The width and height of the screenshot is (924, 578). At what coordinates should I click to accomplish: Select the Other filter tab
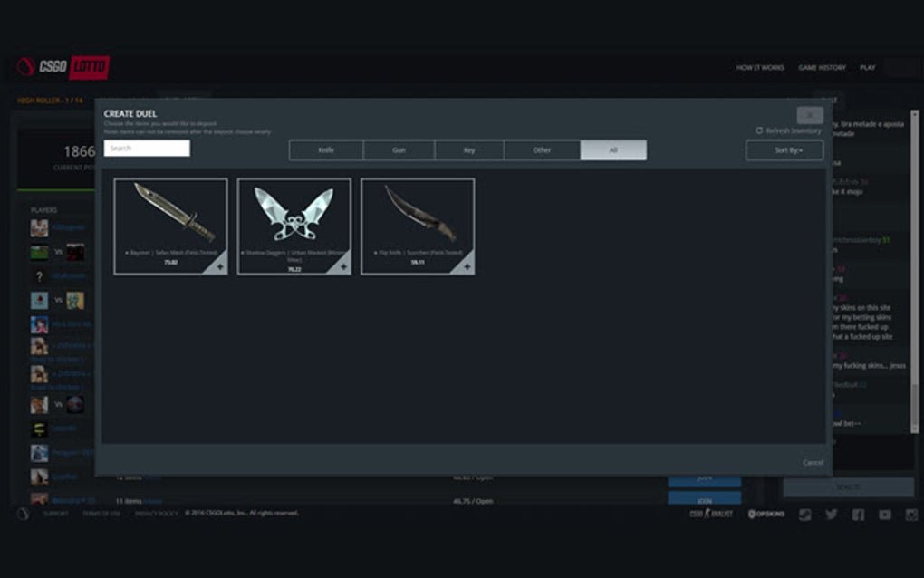(540, 149)
